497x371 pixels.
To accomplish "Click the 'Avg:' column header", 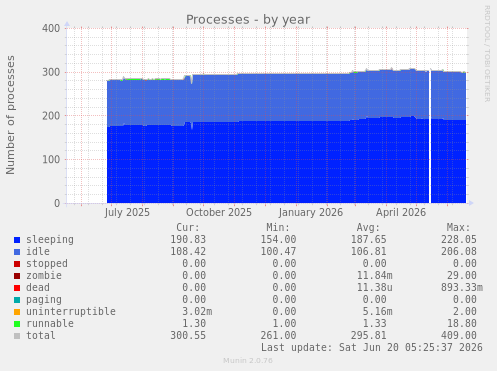I will coord(368,227).
